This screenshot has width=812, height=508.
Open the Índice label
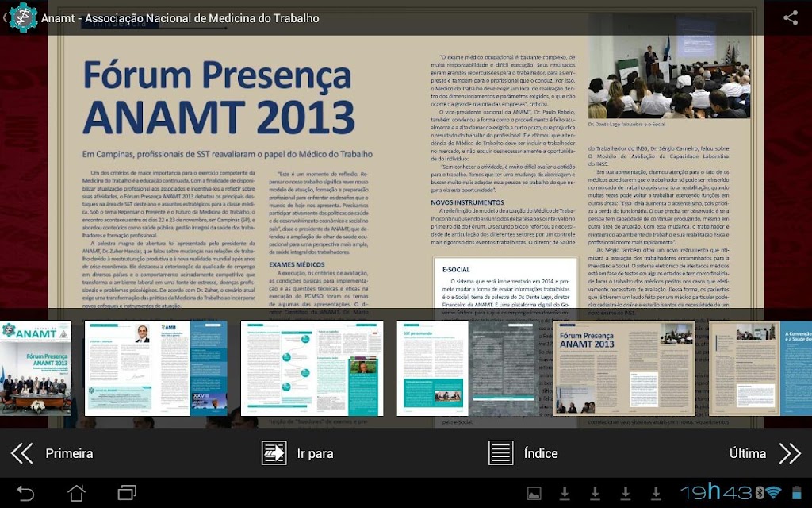pos(541,453)
